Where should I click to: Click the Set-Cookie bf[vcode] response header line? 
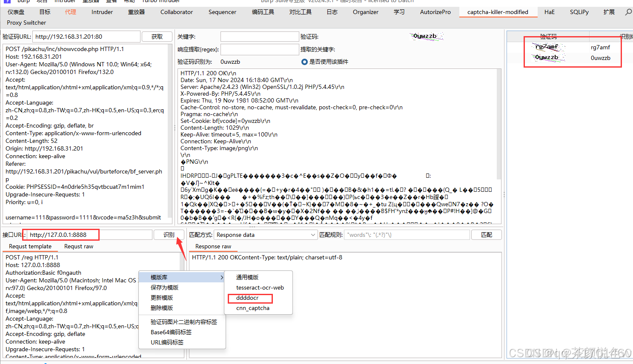pyautogui.click(x=225, y=121)
